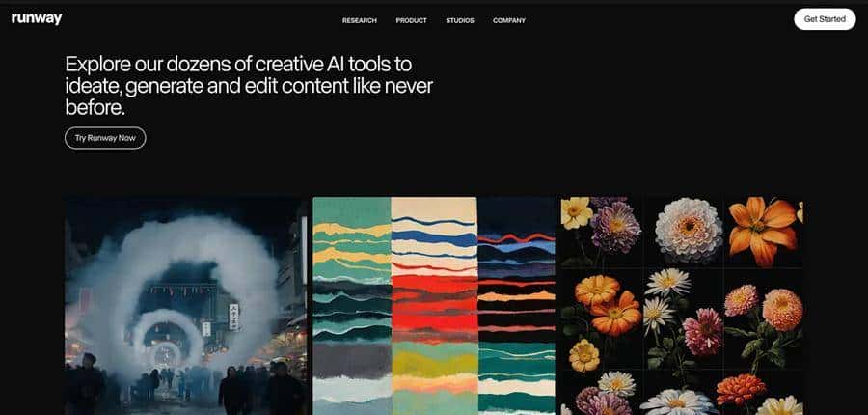Open the smoke ring street image
The width and height of the screenshot is (868, 415).
[185, 306]
